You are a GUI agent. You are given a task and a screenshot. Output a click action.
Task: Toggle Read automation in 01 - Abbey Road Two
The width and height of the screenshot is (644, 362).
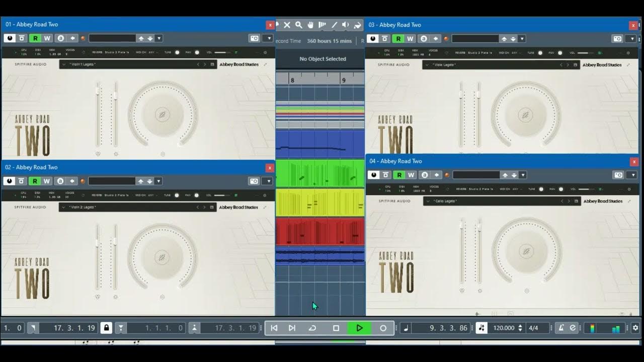click(x=35, y=38)
